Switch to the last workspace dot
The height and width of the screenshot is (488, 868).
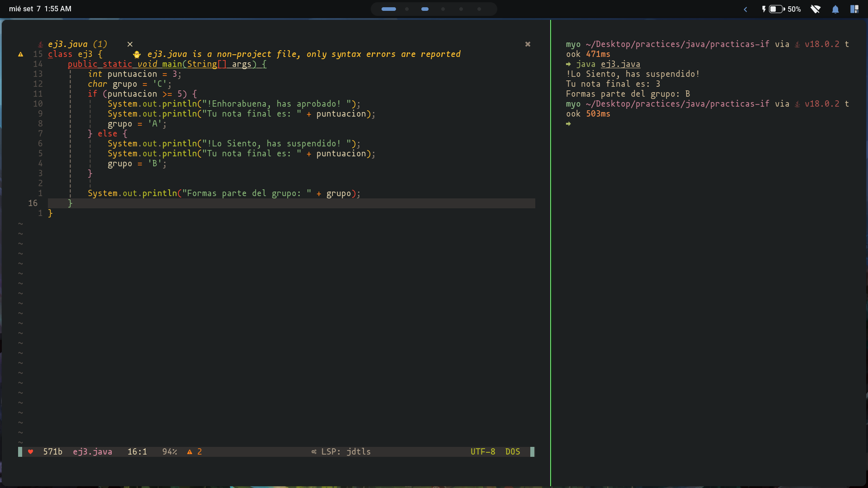(x=479, y=9)
